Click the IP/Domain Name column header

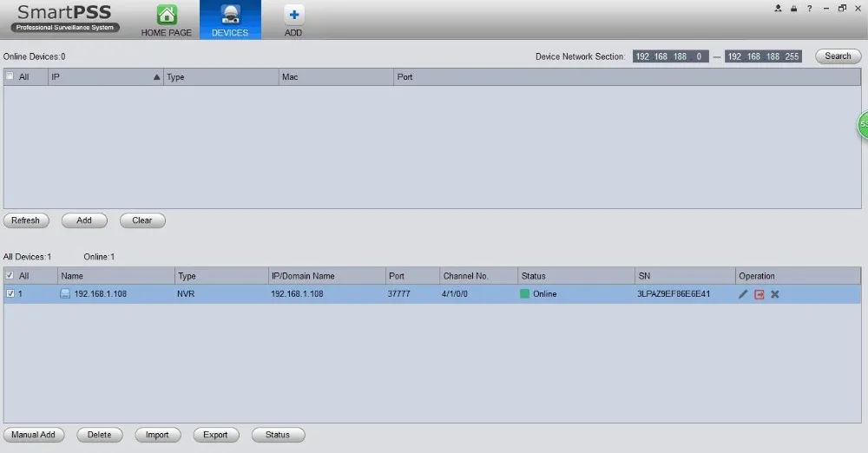[326, 276]
